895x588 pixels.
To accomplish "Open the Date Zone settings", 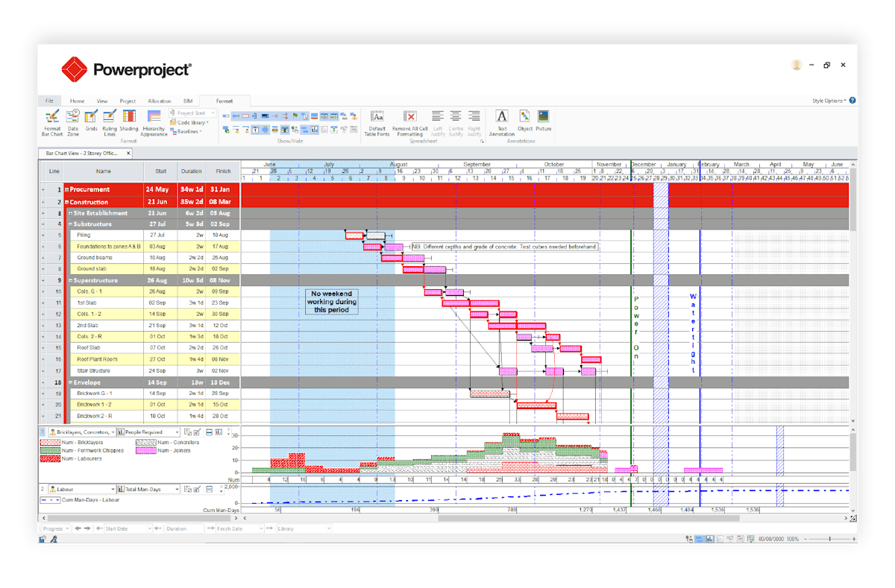I will coord(72,124).
